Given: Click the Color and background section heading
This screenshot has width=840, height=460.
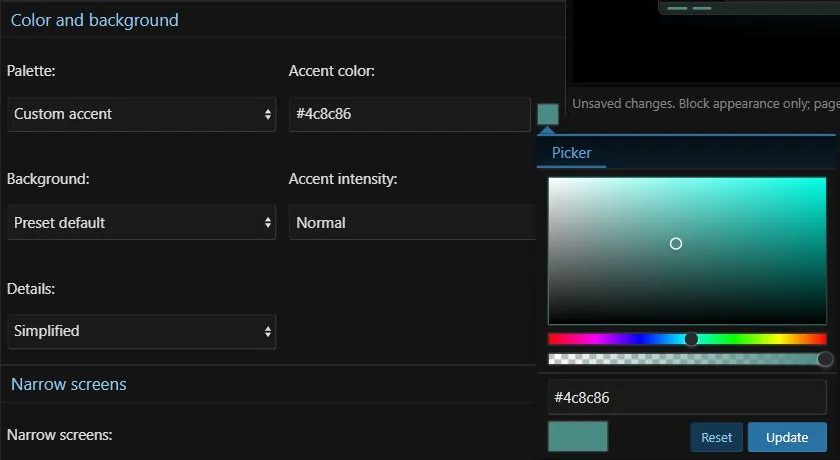Looking at the screenshot, I should tap(95, 20).
